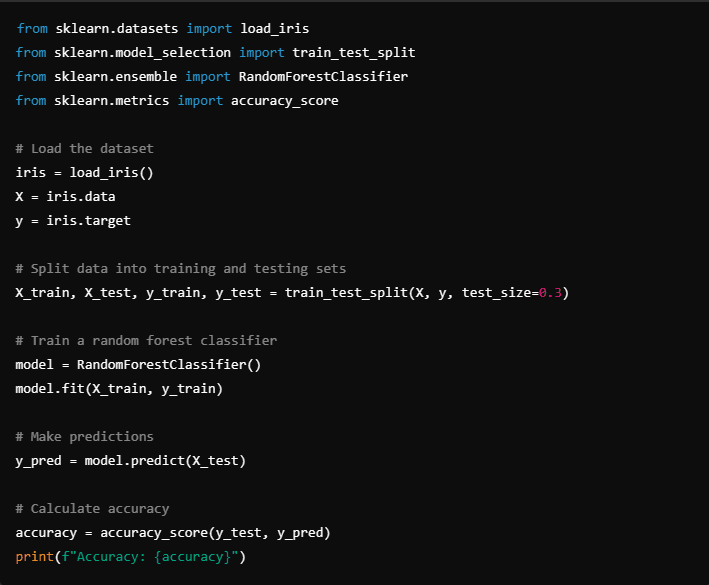Click 'accuracy_score(y_test, y_pred)' call

215,533
